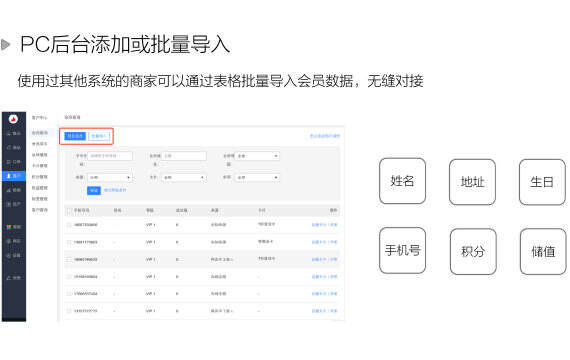Open the middle dropdown in the second filter row
Image resolution: width=570 pixels, height=360 pixels.
pyautogui.click(x=184, y=177)
